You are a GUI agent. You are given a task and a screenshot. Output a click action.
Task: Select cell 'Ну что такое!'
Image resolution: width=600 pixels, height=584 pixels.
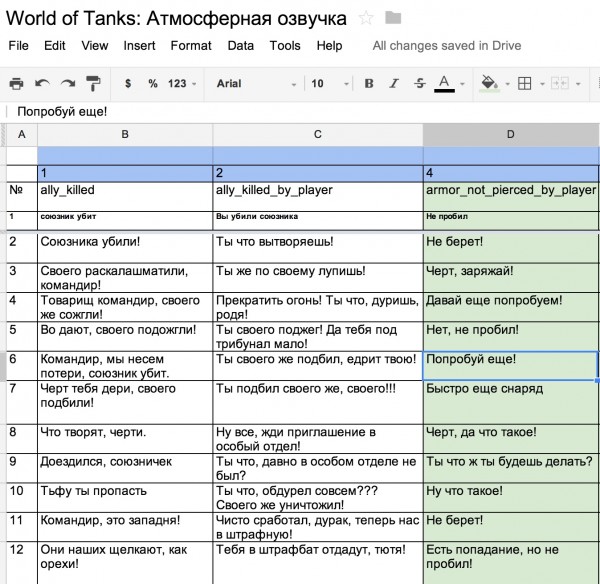(x=511, y=498)
